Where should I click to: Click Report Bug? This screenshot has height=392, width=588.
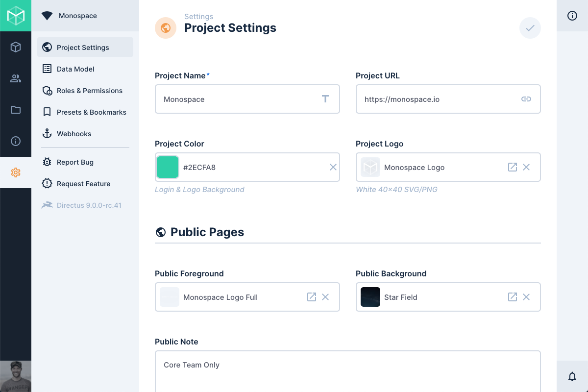click(75, 162)
